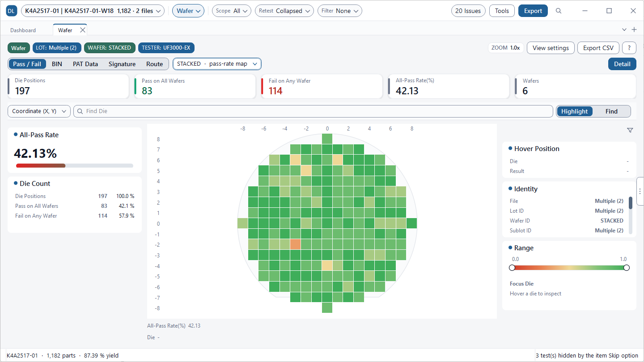Open the search magnifier in title bar
Image resolution: width=644 pixels, height=362 pixels.
(559, 11)
